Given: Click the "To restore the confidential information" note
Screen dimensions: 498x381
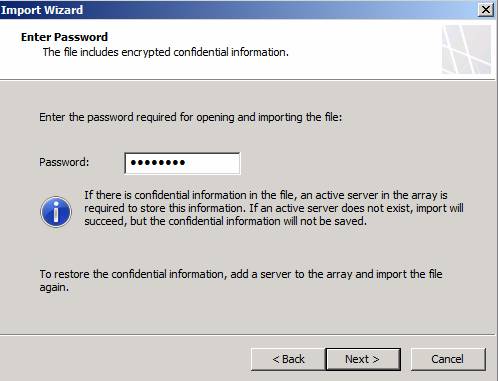Looking at the screenshot, I should click(x=241, y=280).
